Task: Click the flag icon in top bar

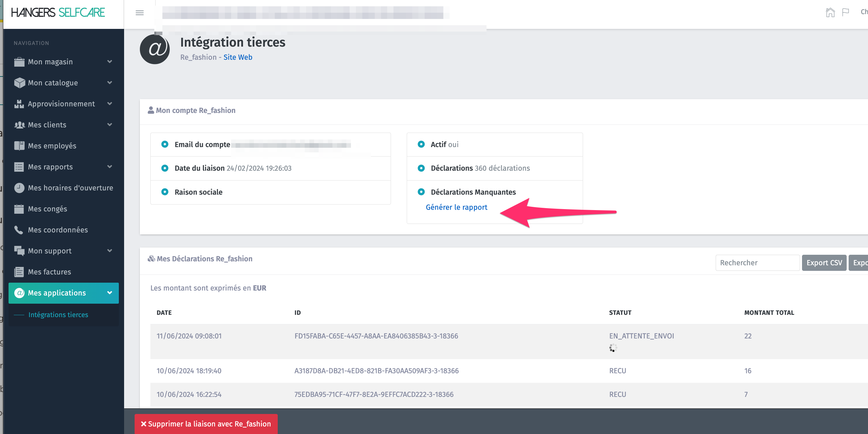Action: pos(845,12)
